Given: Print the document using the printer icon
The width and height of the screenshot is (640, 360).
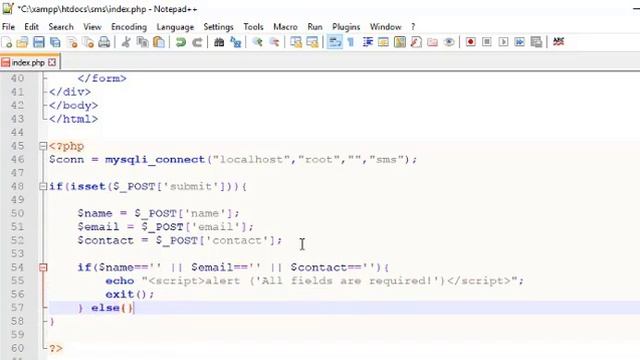Looking at the screenshot, I should coord(104,42).
